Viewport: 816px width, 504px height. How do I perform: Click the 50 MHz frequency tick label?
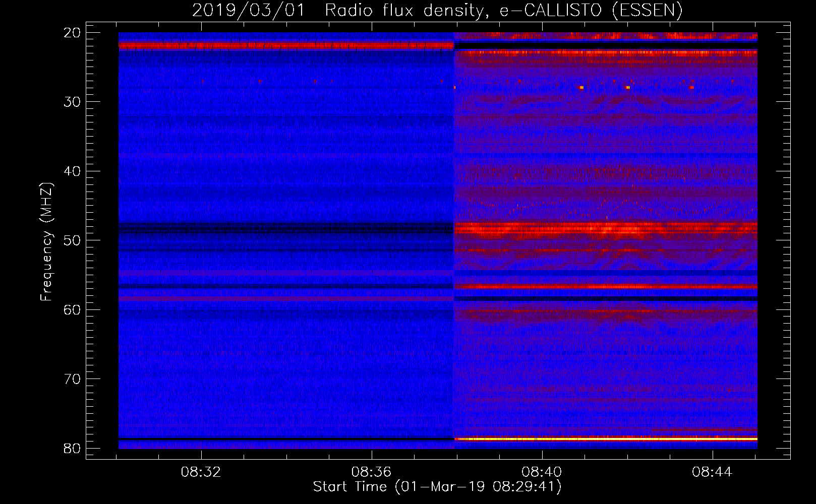(x=72, y=240)
